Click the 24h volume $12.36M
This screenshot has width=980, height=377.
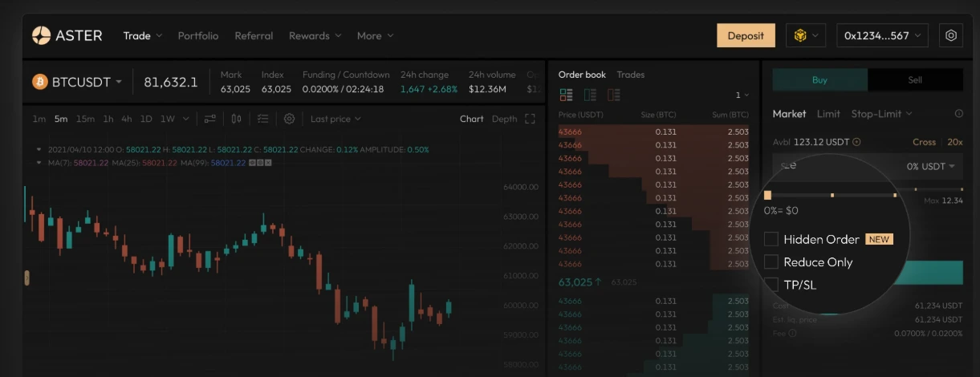pyautogui.click(x=487, y=89)
